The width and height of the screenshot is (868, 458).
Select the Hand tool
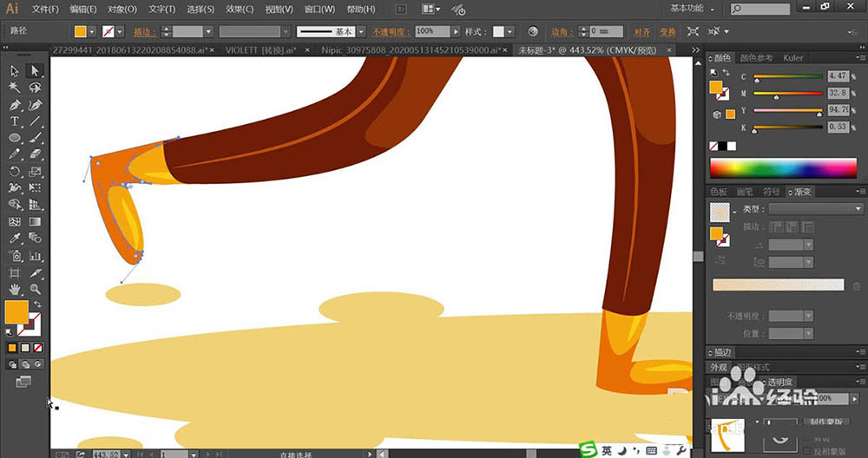point(15,289)
